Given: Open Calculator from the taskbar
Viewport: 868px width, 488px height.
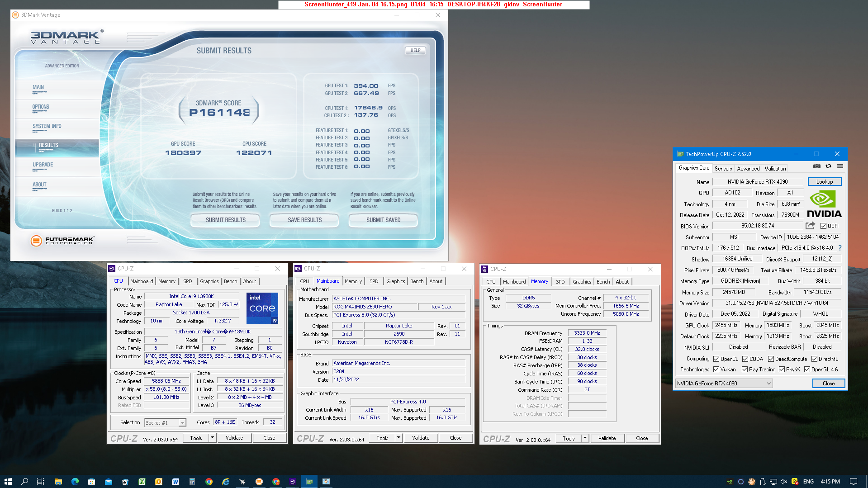Looking at the screenshot, I should [192, 482].
